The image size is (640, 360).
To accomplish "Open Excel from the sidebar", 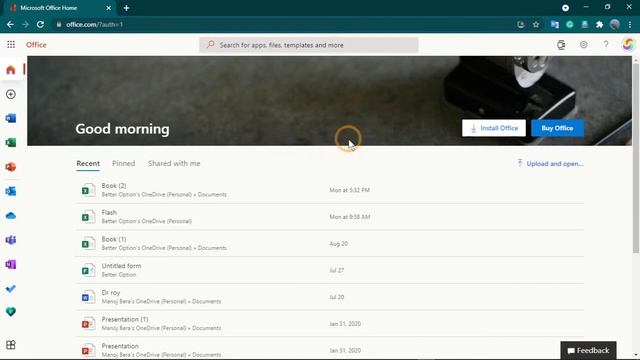I will [11, 142].
